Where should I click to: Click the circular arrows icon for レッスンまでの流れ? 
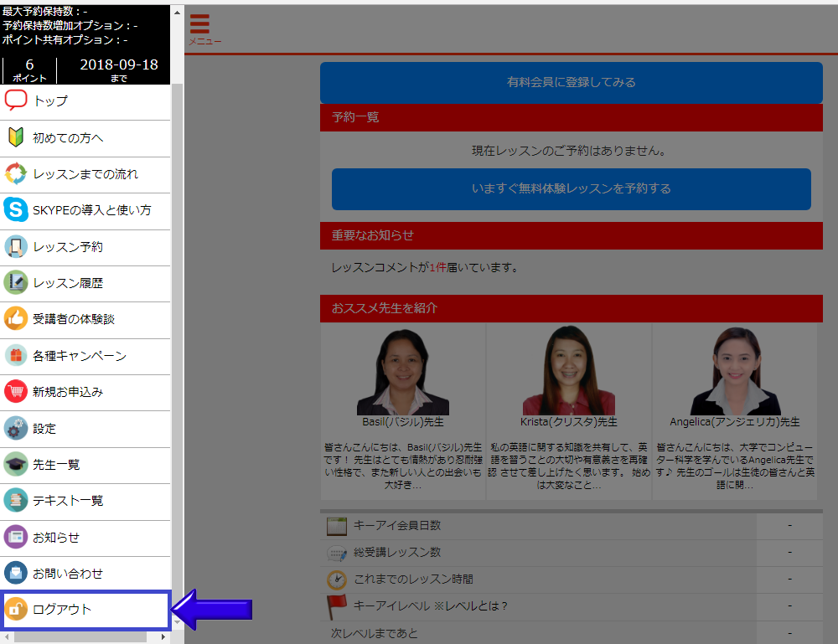pyautogui.click(x=15, y=173)
